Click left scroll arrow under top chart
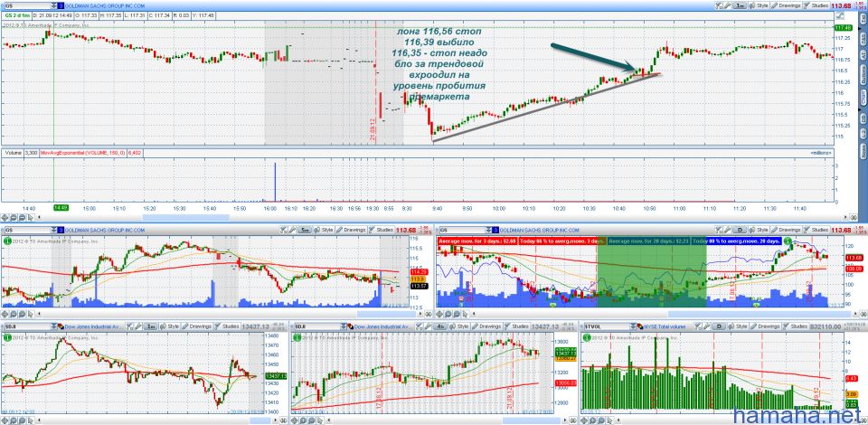Image resolution: width=868 pixels, height=425 pixels. pos(39,218)
